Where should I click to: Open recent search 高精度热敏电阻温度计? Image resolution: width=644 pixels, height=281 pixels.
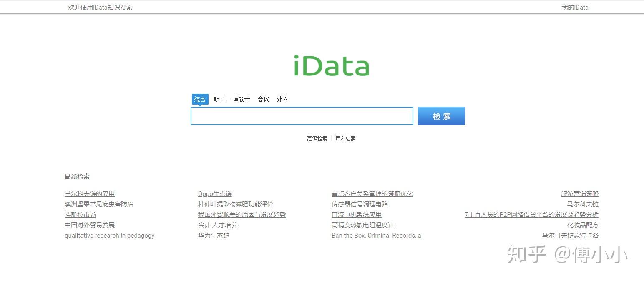(363, 225)
